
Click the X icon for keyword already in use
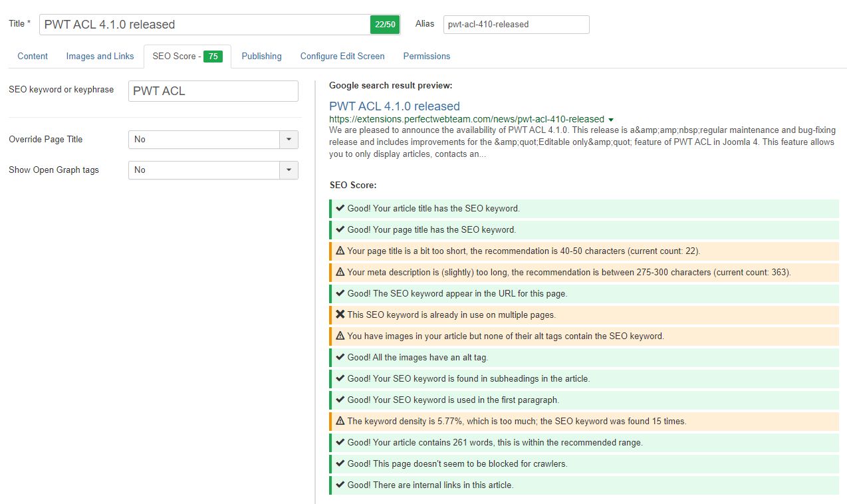point(340,315)
